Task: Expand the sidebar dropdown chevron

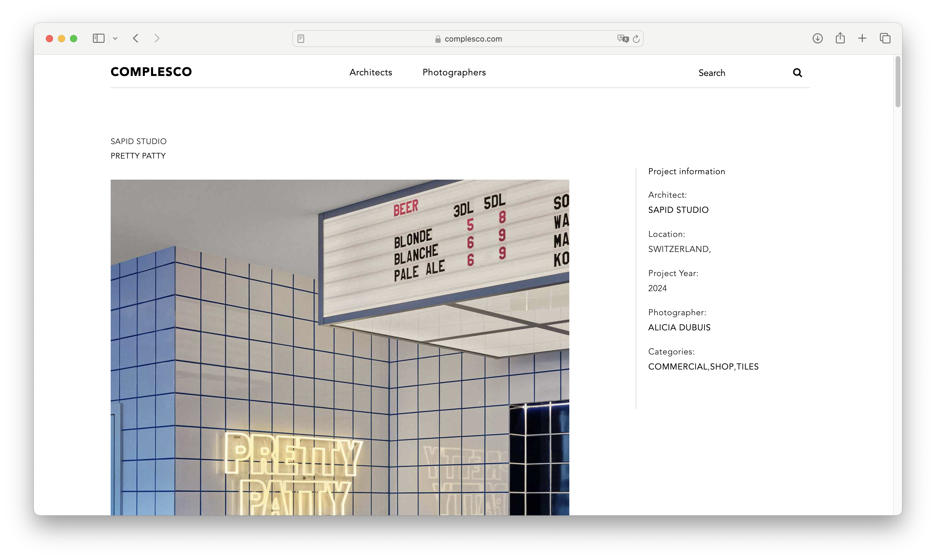Action: tap(115, 39)
